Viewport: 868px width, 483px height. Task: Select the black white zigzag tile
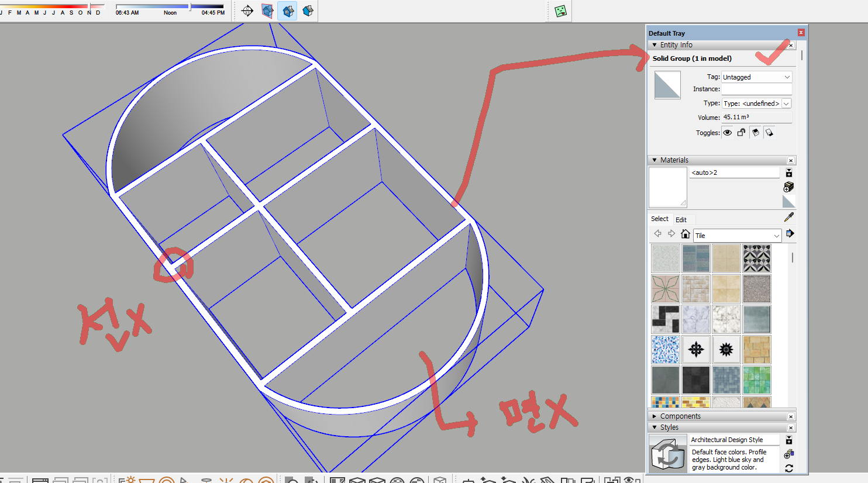[x=666, y=319]
